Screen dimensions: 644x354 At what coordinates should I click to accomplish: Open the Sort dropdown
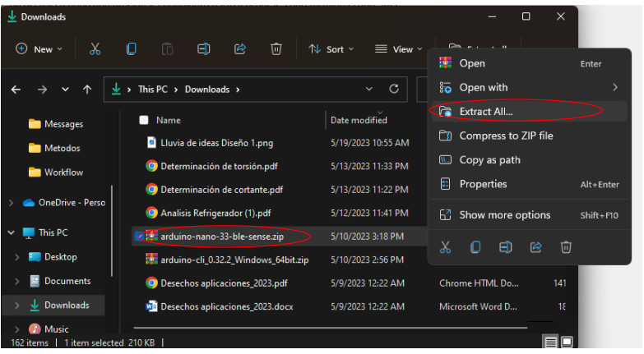click(331, 49)
